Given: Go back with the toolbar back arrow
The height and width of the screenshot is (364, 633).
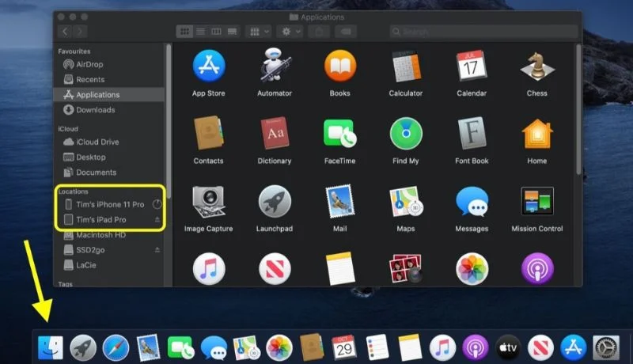Looking at the screenshot, I should pyautogui.click(x=65, y=32).
